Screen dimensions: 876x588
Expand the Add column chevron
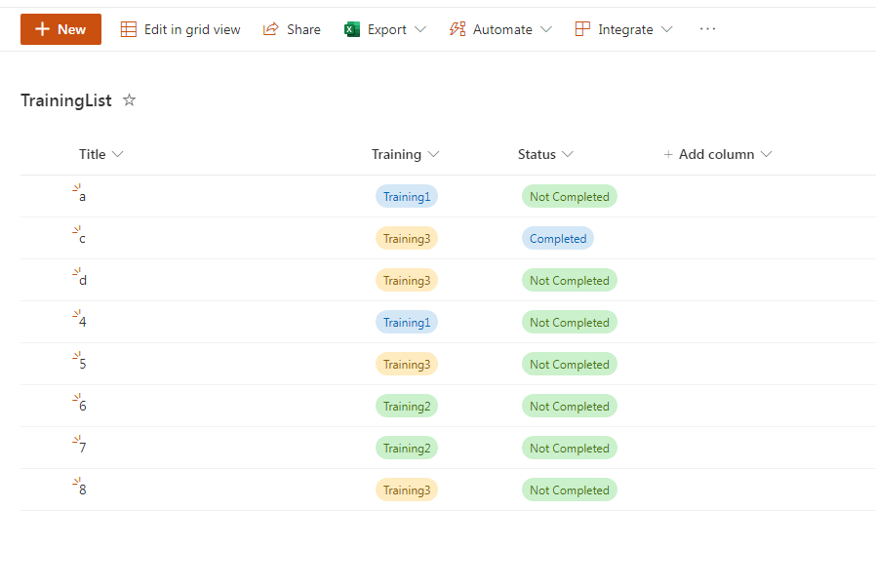click(767, 154)
